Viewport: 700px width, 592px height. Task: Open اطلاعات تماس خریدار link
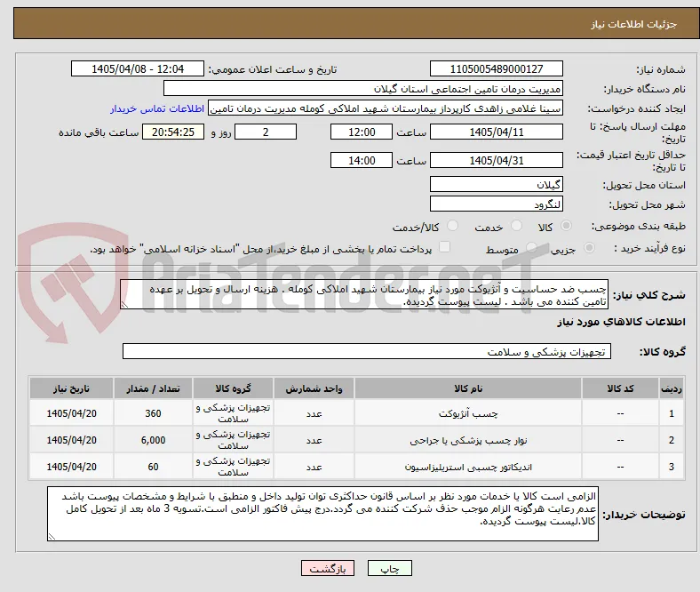point(157,108)
